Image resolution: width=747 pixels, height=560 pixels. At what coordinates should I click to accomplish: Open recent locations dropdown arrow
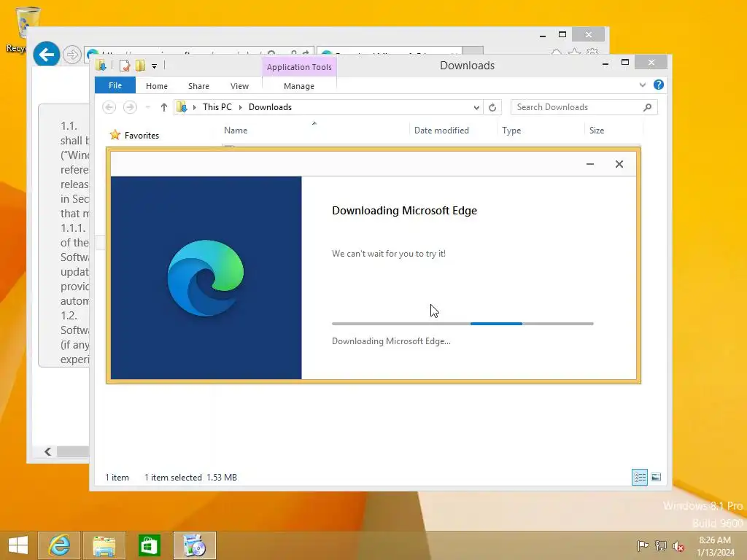point(148,107)
